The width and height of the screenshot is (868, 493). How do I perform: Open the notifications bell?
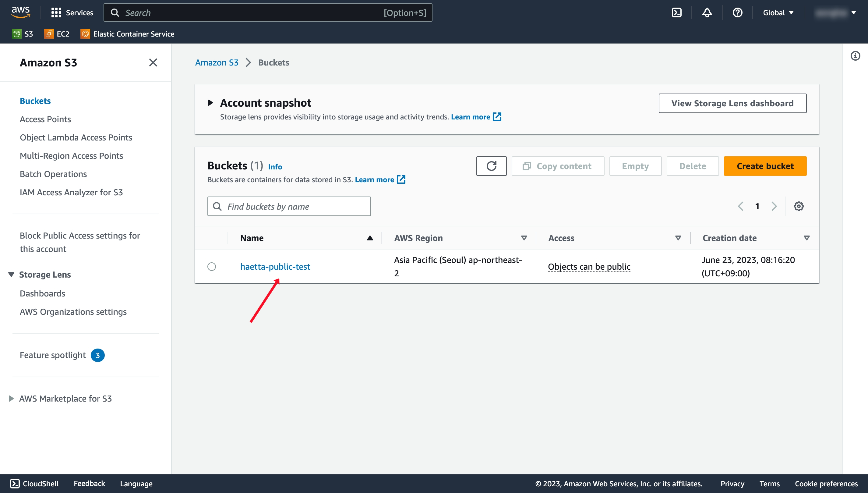707,12
